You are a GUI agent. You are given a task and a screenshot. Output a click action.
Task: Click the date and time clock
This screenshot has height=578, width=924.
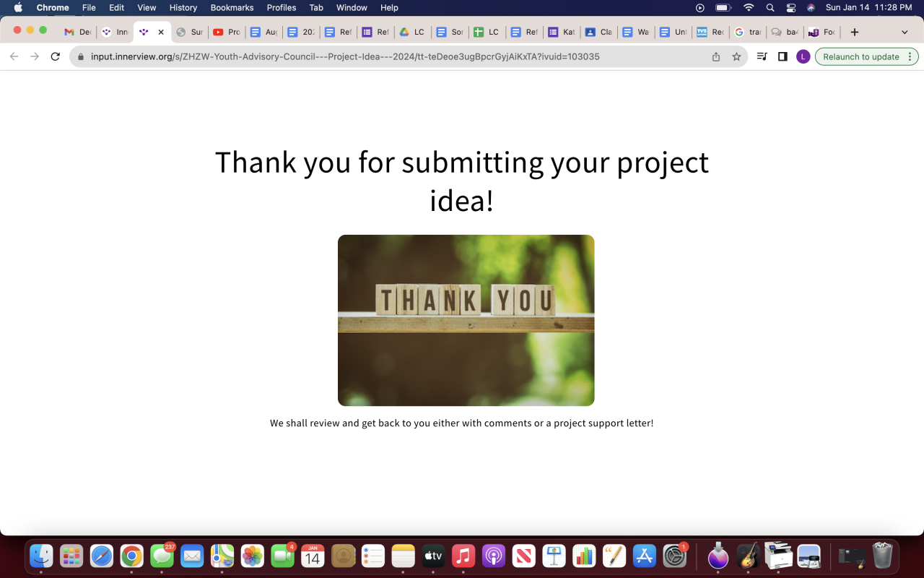click(x=870, y=7)
